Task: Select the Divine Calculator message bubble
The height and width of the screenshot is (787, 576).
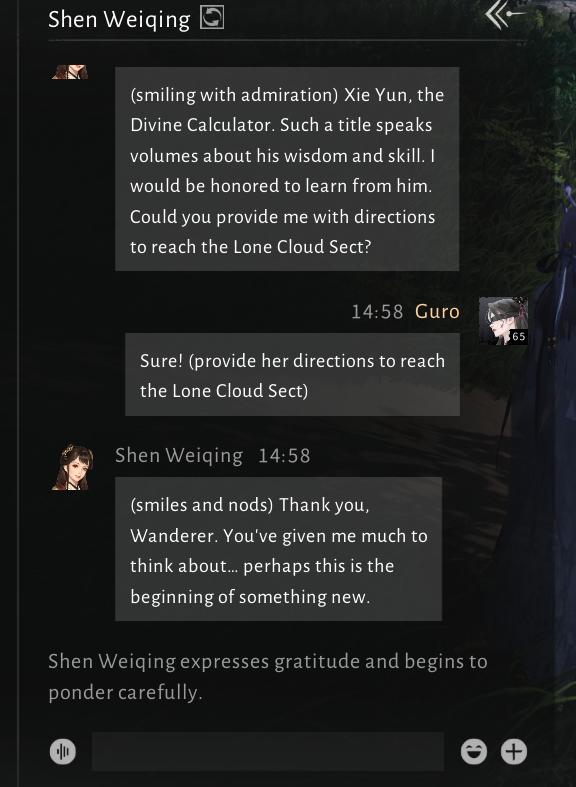Action: point(287,169)
